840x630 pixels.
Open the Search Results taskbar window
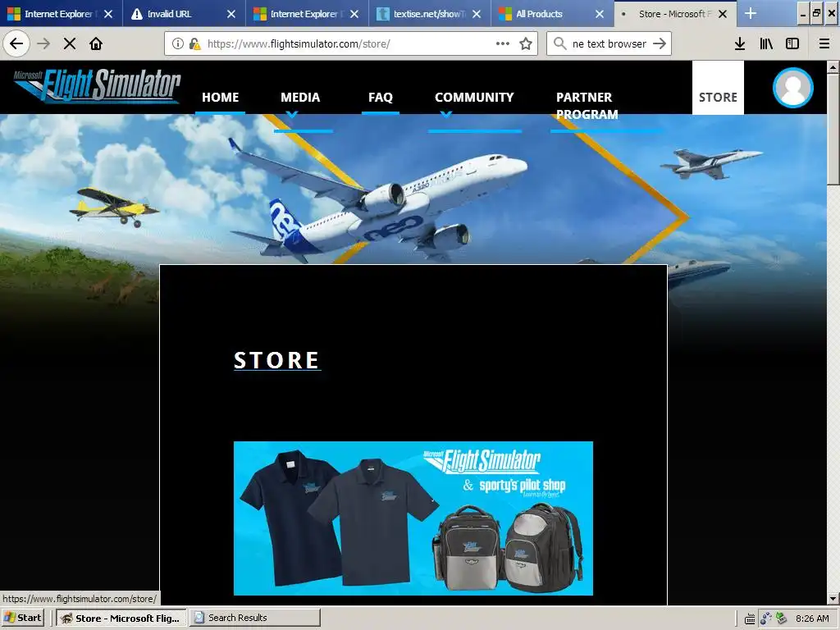[254, 618]
